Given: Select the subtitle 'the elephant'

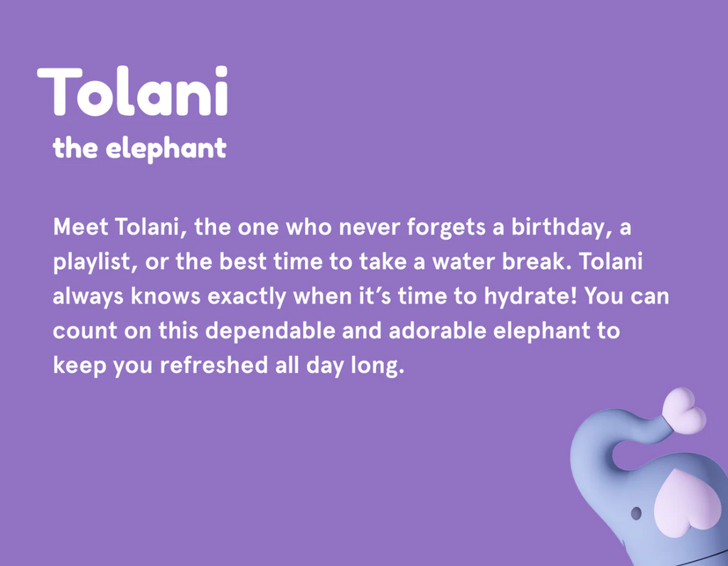Looking at the screenshot, I should pyautogui.click(x=140, y=149).
